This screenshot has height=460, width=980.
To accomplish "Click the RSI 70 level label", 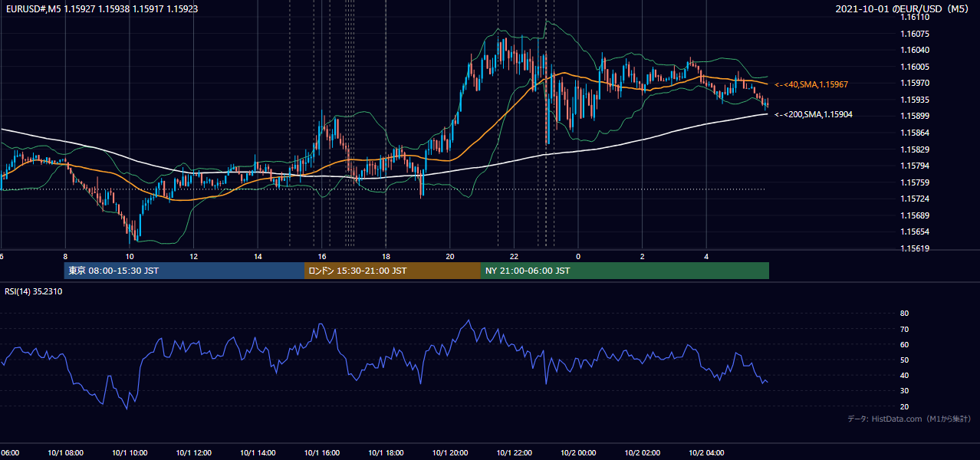I will click(904, 329).
